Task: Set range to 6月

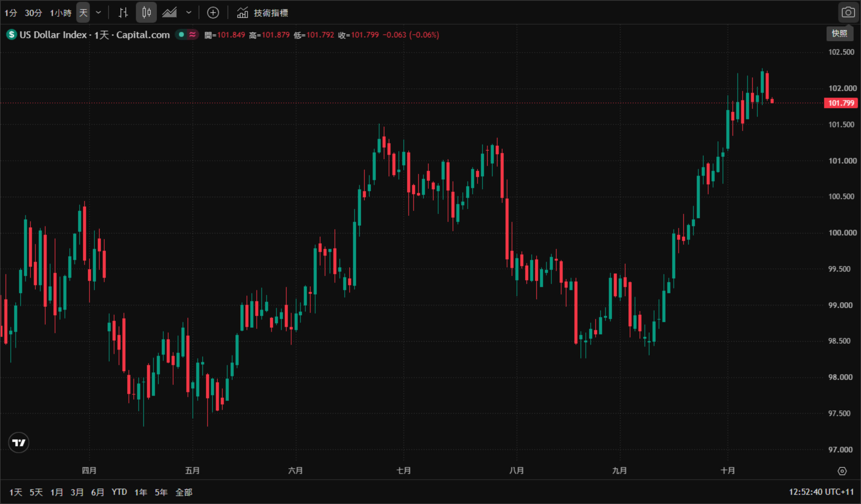Action: coord(97,492)
